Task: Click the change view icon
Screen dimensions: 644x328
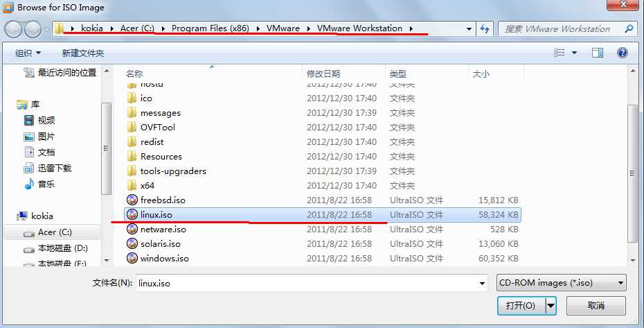Action: 559,53
